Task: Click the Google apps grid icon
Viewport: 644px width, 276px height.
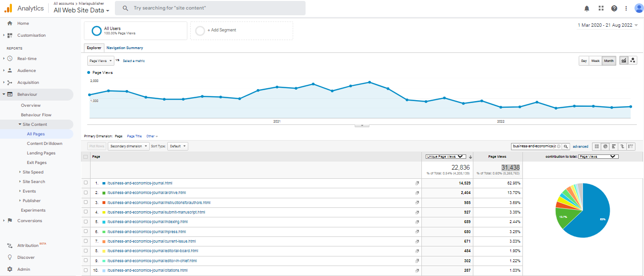Action: pyautogui.click(x=601, y=8)
